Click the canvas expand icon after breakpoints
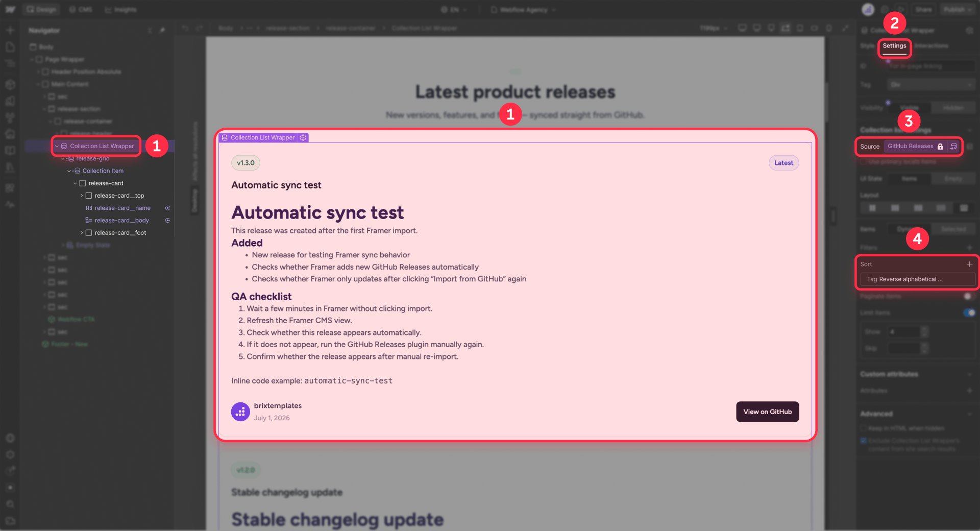The image size is (980, 531). [846, 28]
